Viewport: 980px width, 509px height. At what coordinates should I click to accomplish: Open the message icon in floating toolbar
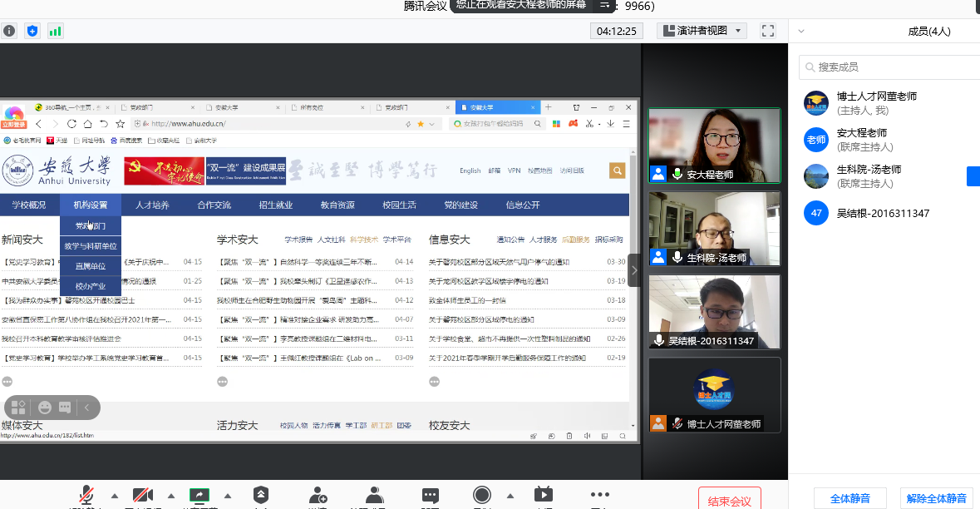(x=65, y=408)
